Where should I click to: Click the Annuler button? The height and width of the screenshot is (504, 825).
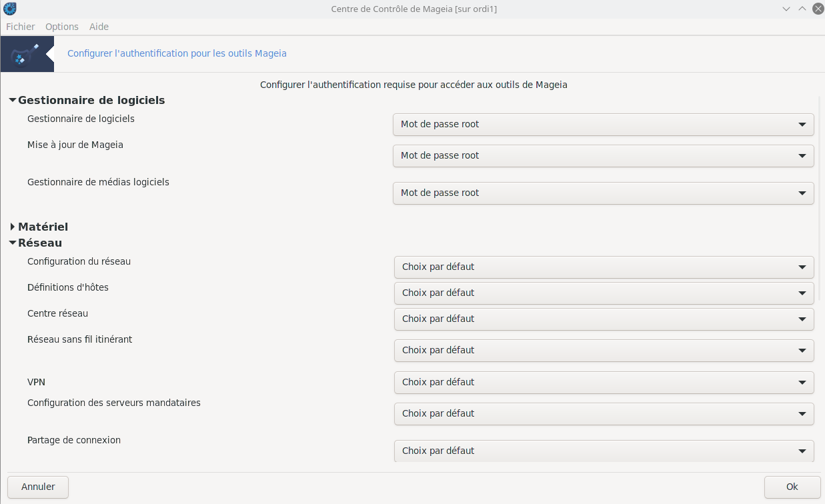tap(38, 487)
